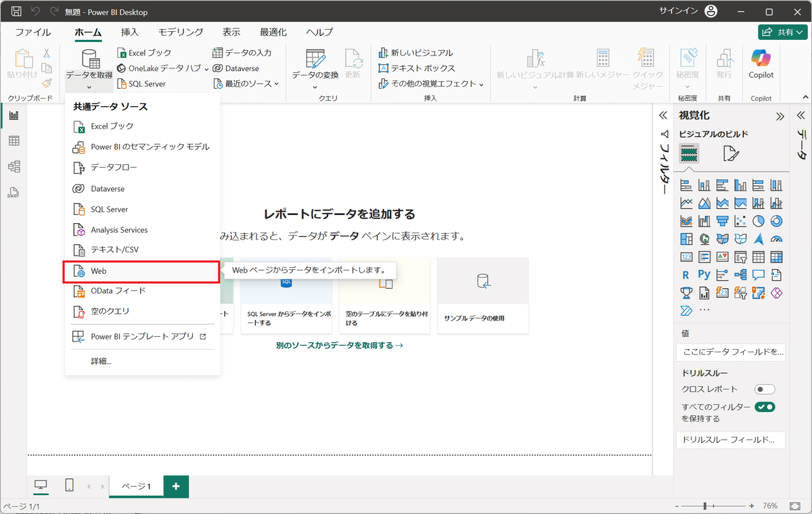Open the ファイル tab
The width and height of the screenshot is (812, 514).
coord(32,32)
